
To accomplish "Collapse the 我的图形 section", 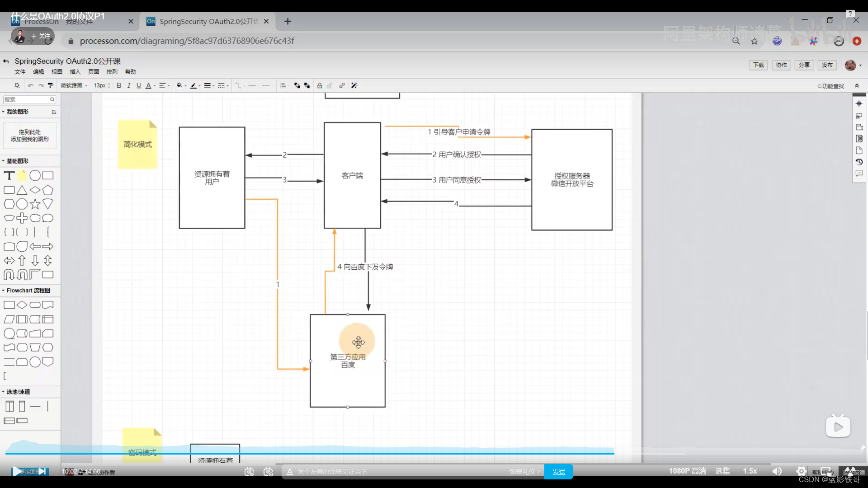I will [3, 112].
